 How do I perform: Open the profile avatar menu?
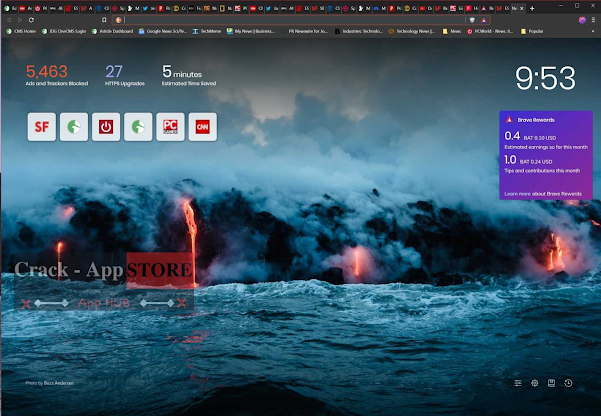[582, 20]
